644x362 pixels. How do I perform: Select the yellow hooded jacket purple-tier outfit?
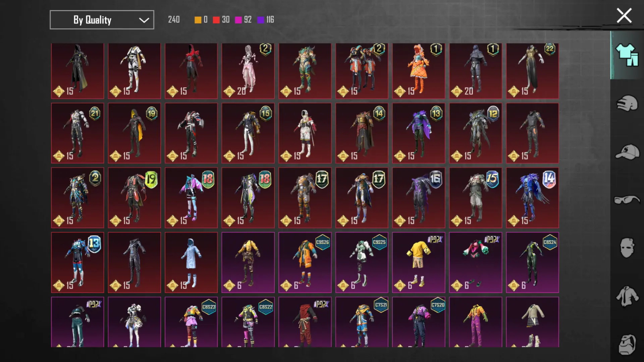coord(248,262)
